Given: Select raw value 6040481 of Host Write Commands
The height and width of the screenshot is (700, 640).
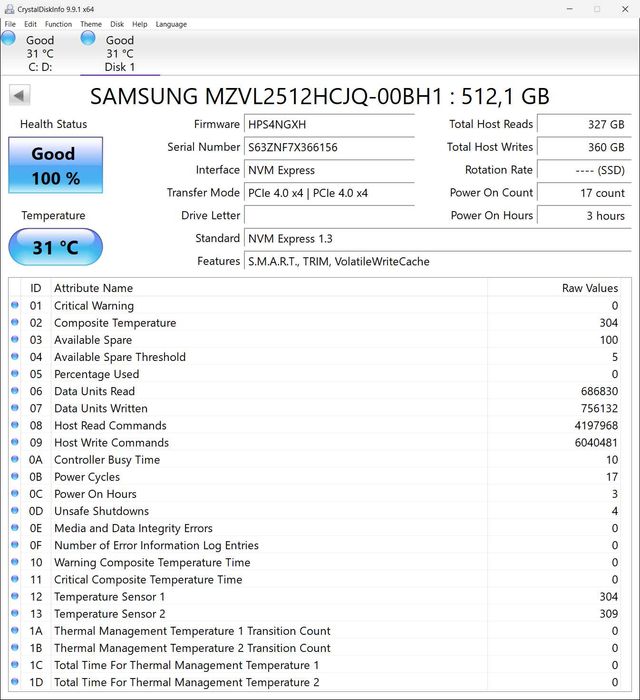Looking at the screenshot, I should pos(596,442).
